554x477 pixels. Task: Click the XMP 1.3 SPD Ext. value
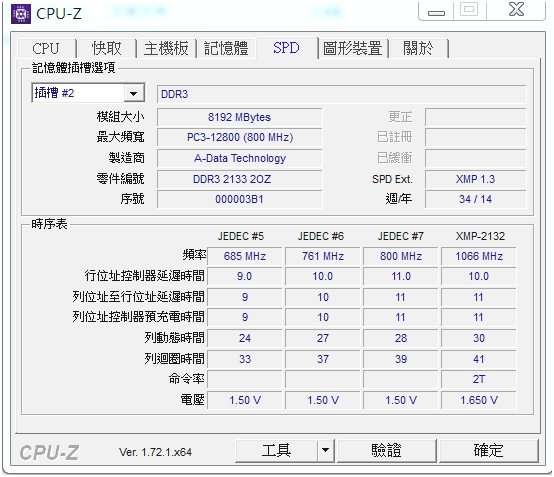coord(475,179)
